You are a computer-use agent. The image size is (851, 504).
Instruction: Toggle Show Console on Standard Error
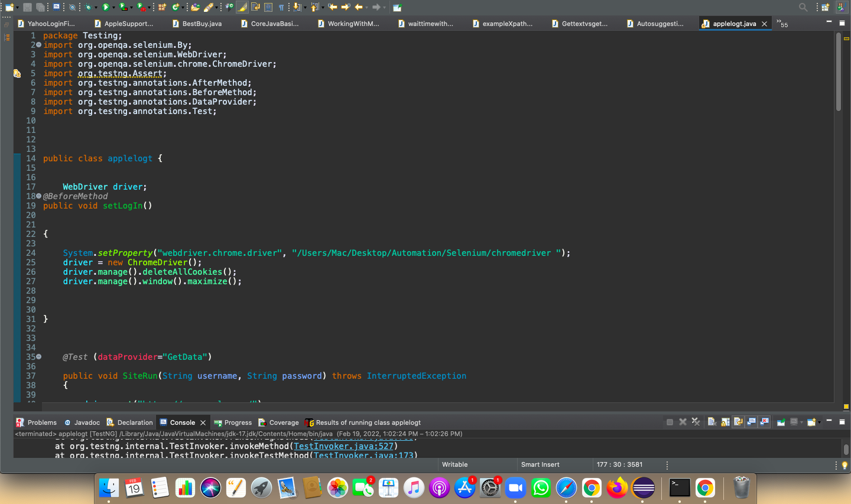[764, 422]
